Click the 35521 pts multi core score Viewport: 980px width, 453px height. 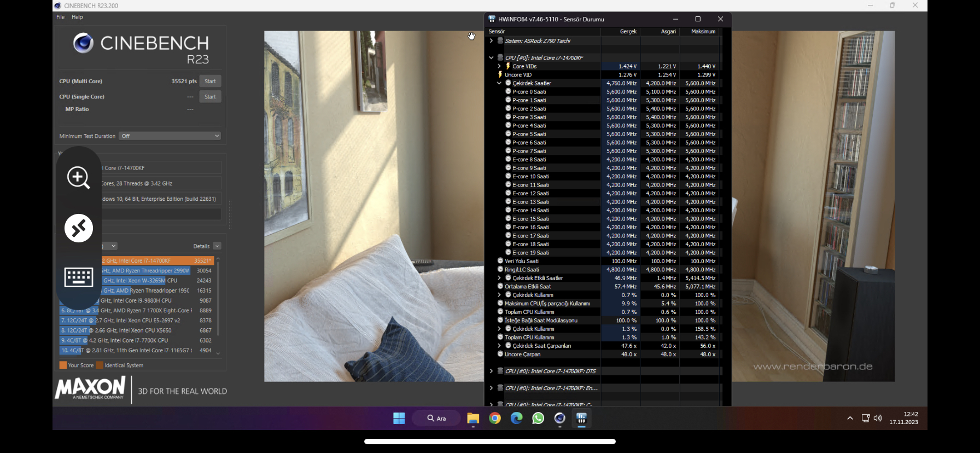click(x=184, y=81)
